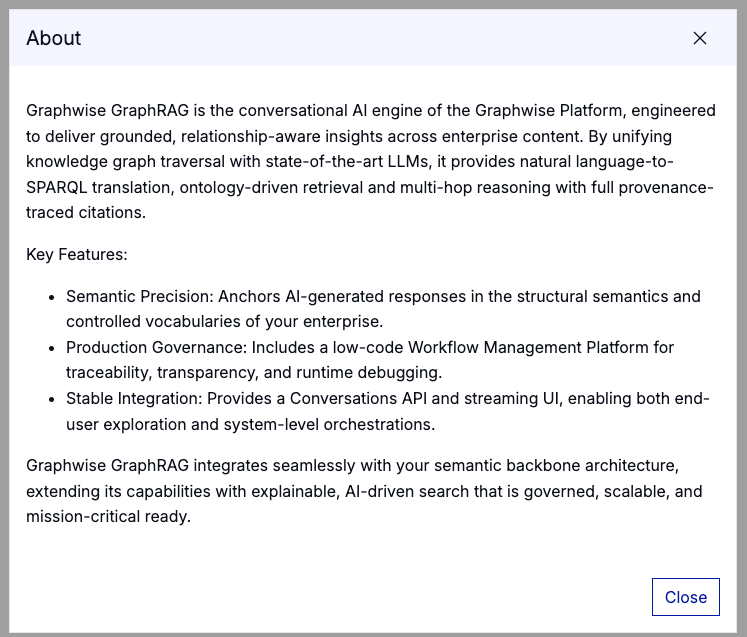
Task: Click the 'Key Features:' heading
Action: coord(77,254)
